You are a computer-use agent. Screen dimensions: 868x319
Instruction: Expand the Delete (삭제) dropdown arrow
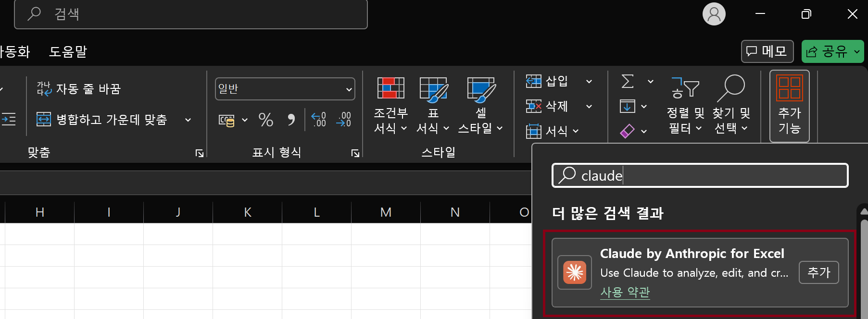tap(589, 107)
